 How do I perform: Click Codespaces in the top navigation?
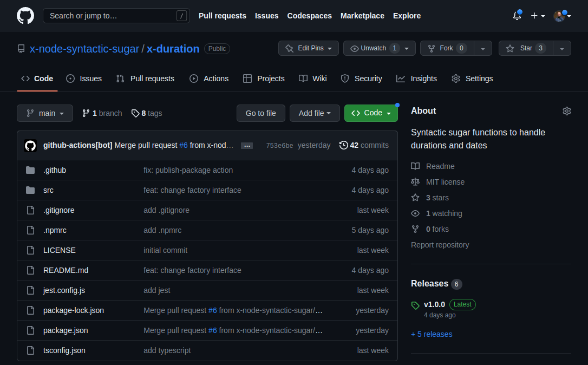309,16
